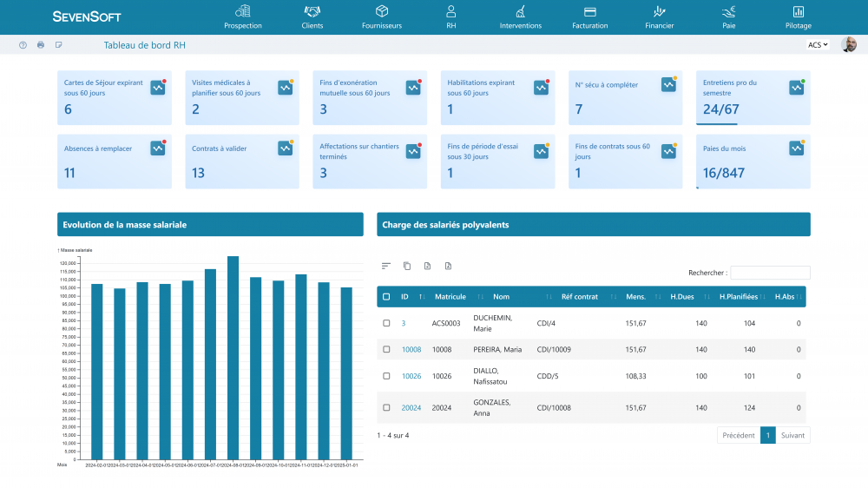This screenshot has height=488, width=868.
Task: Open the note icon beside print
Action: click(x=59, y=45)
